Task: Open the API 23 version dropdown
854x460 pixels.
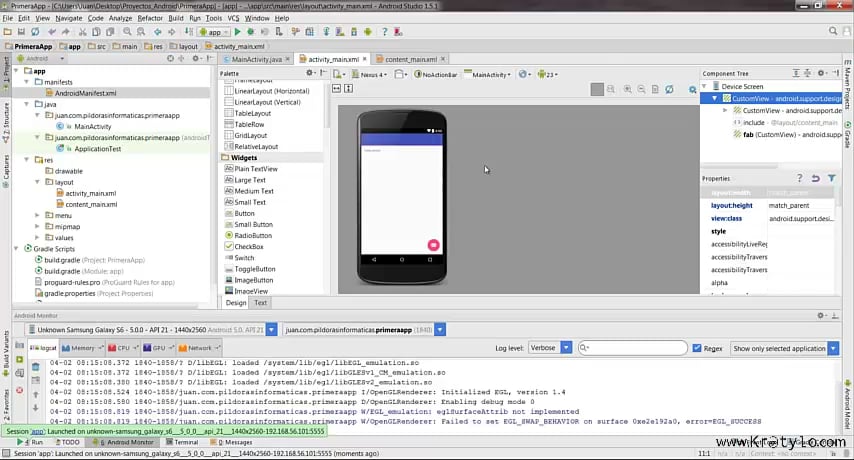Action: pyautogui.click(x=548, y=75)
